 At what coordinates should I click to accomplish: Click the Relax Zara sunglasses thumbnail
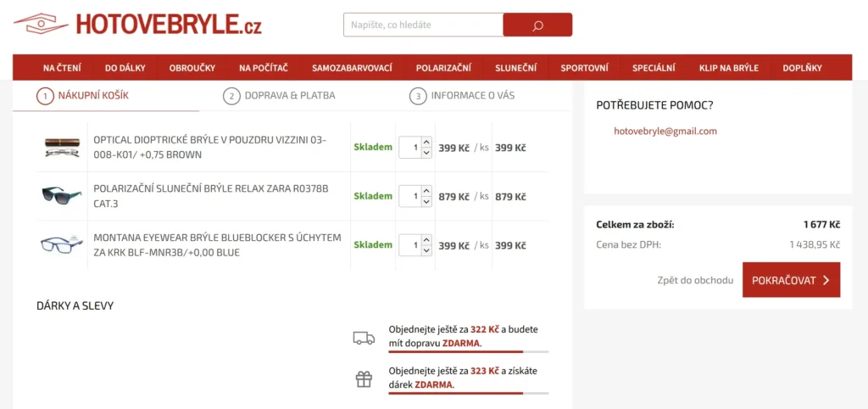point(62,196)
